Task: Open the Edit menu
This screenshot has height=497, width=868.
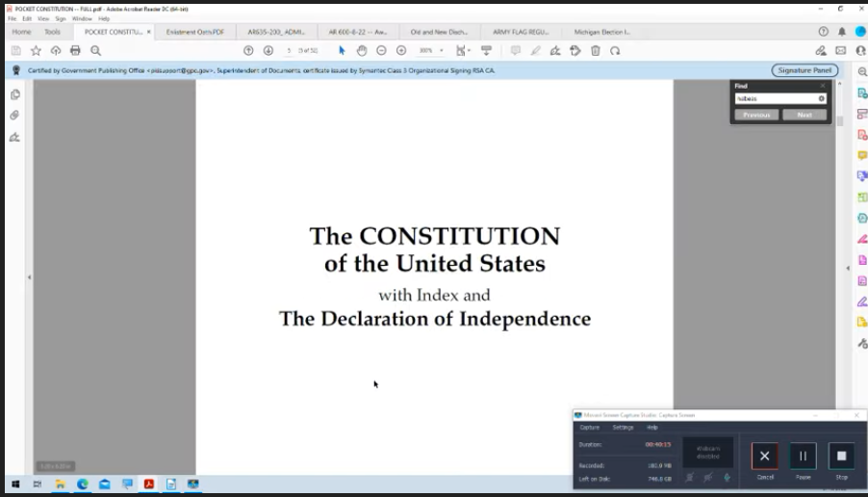Action: [27, 19]
